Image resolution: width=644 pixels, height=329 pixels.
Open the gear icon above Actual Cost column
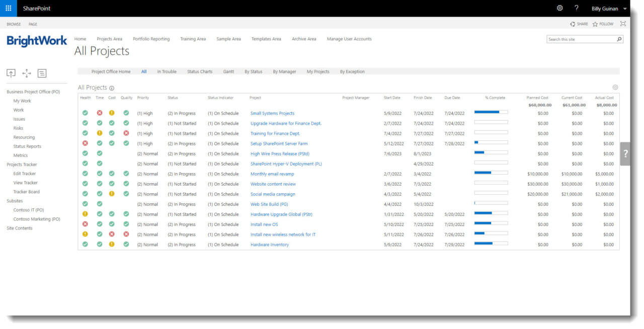[x=615, y=87]
